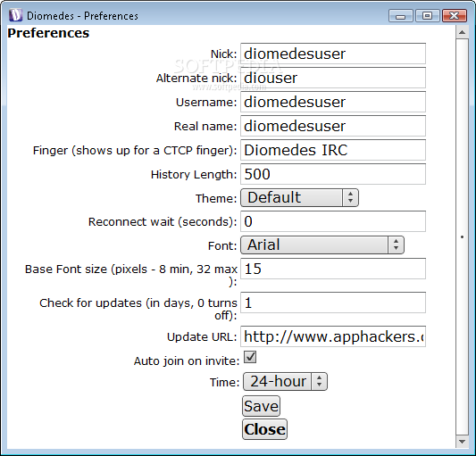Close the preferences page via Close button

pyautogui.click(x=264, y=429)
